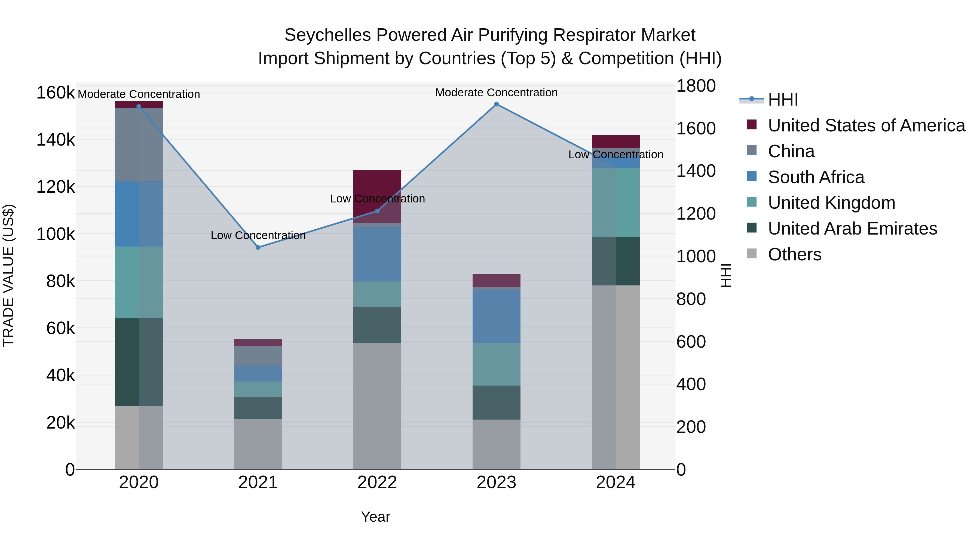The image size is (980, 551).
Task: Click the 1000 right axis tick label
Action: [696, 256]
